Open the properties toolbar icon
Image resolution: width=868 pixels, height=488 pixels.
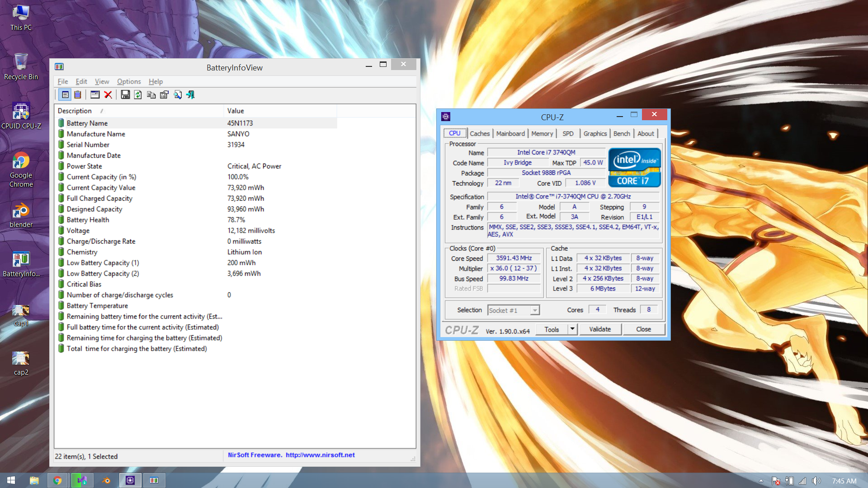(164, 94)
